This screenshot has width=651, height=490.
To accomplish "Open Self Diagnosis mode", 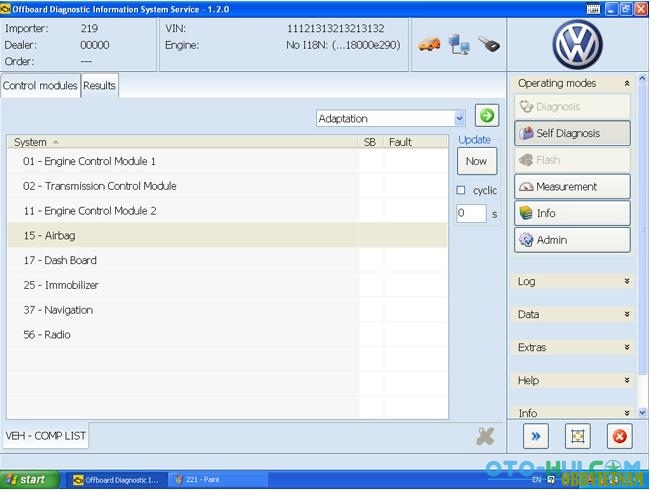I will click(572, 133).
